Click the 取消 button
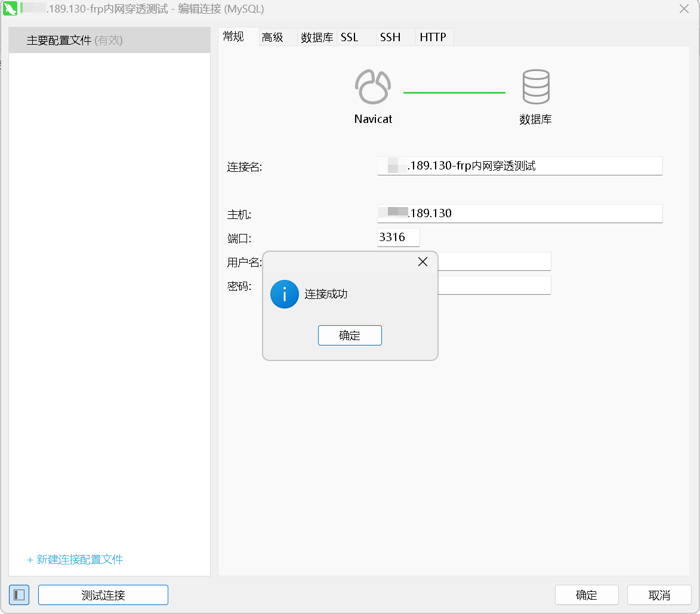 point(659,595)
